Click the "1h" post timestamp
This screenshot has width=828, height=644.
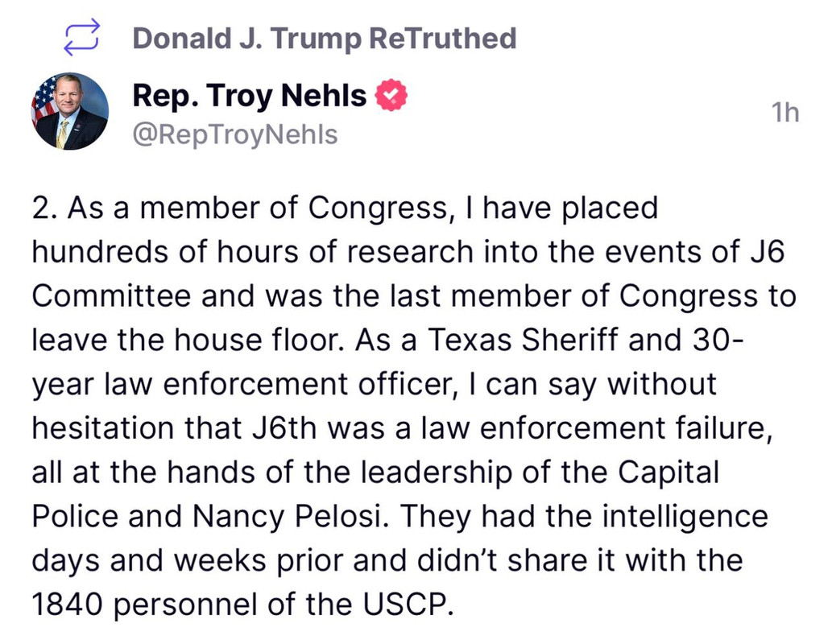coord(785,113)
